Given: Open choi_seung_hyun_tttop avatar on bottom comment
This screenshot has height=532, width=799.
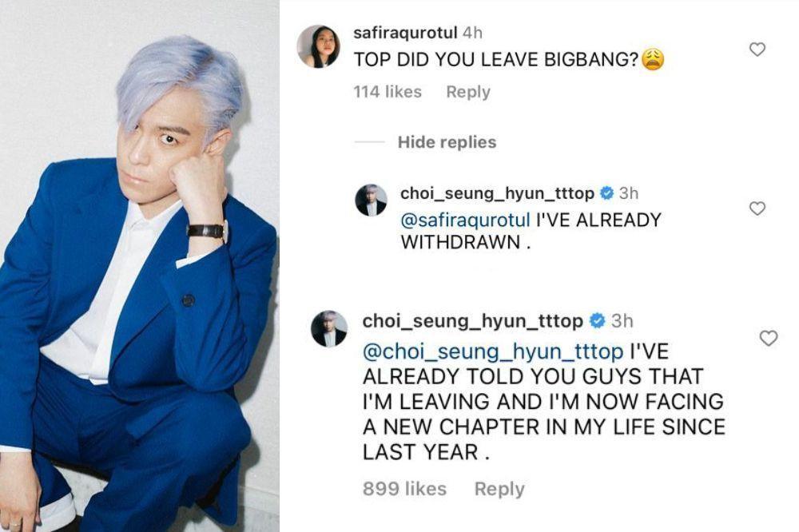Looking at the screenshot, I should (329, 328).
